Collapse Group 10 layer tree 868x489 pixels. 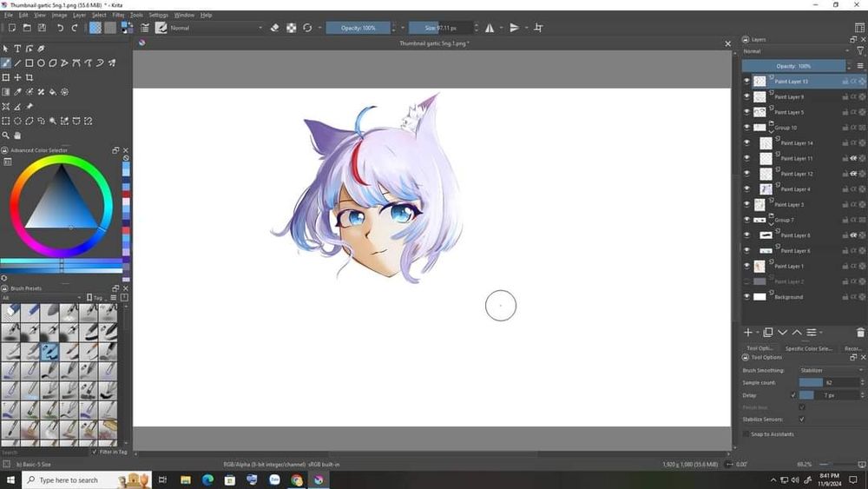click(771, 132)
